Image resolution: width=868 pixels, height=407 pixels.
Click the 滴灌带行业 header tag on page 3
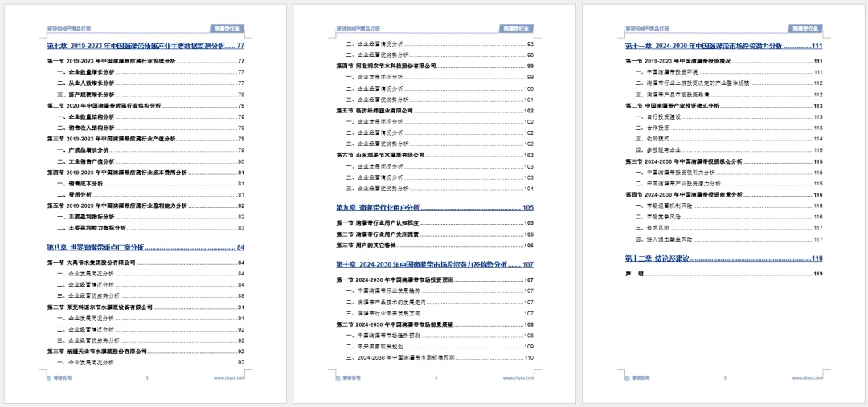pyautogui.click(x=227, y=29)
